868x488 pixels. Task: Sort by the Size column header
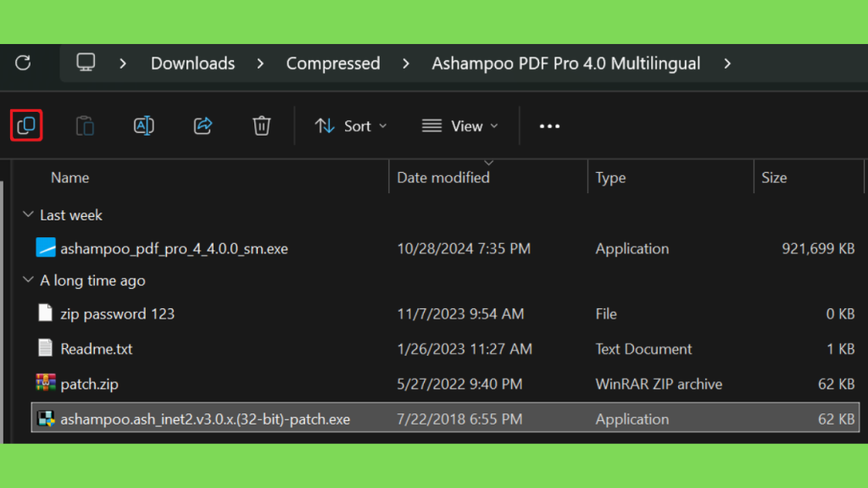(x=774, y=178)
